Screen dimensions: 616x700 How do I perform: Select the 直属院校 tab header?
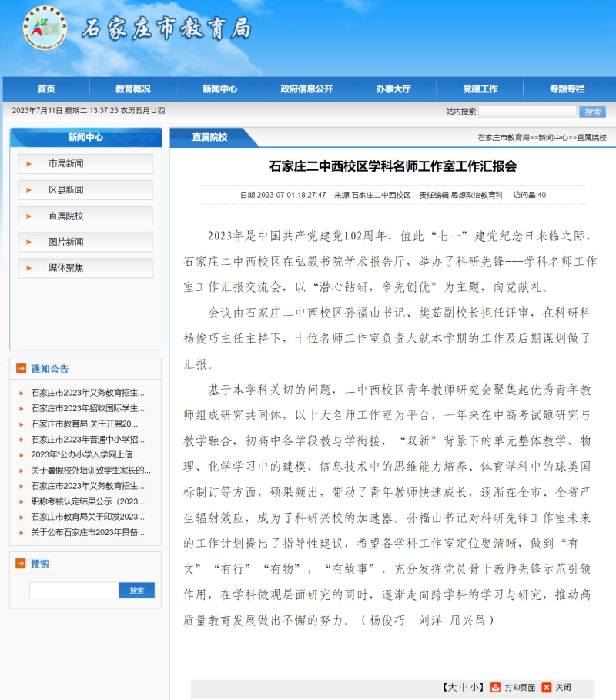[209, 137]
